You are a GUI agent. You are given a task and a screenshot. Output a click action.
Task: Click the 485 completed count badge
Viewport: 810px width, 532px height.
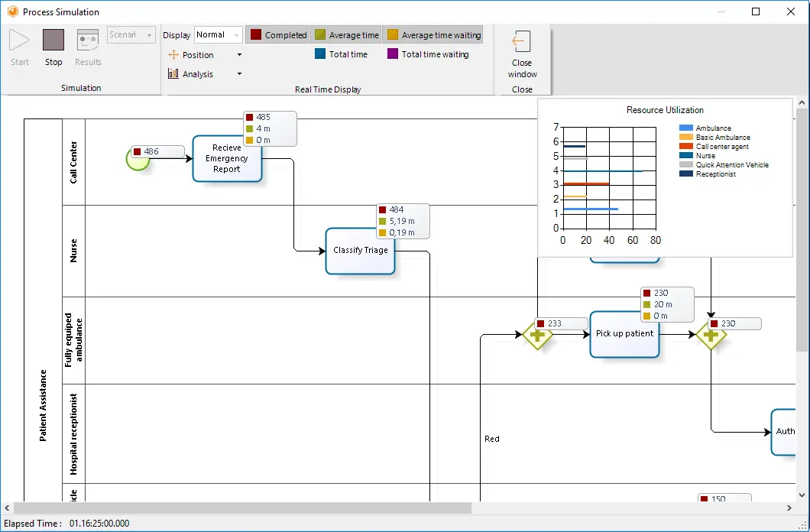263,117
